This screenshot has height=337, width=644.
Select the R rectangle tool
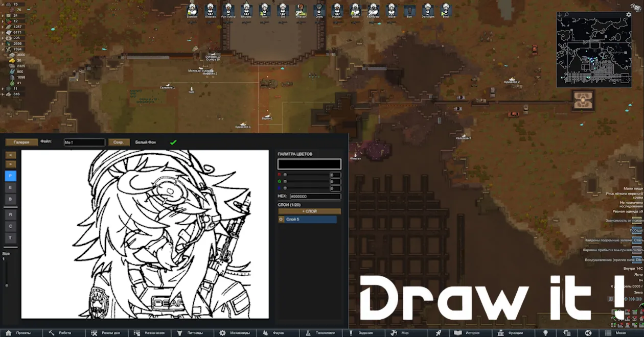pos(10,214)
